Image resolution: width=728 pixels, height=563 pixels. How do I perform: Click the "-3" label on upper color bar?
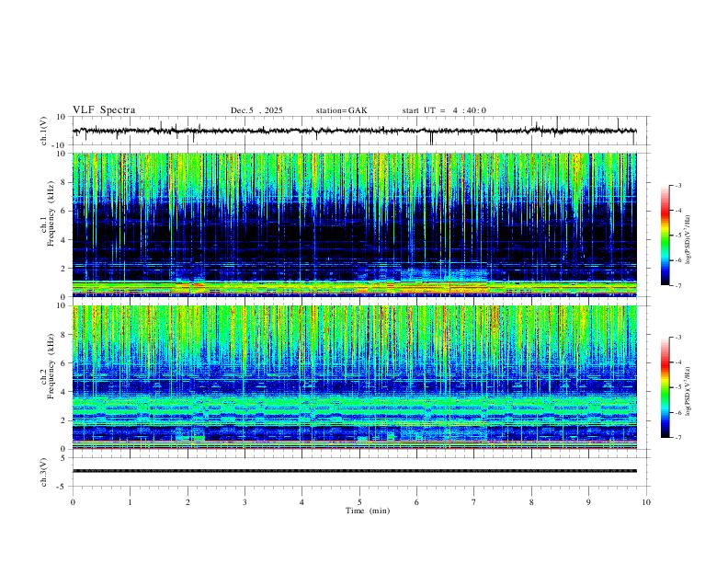[677, 185]
